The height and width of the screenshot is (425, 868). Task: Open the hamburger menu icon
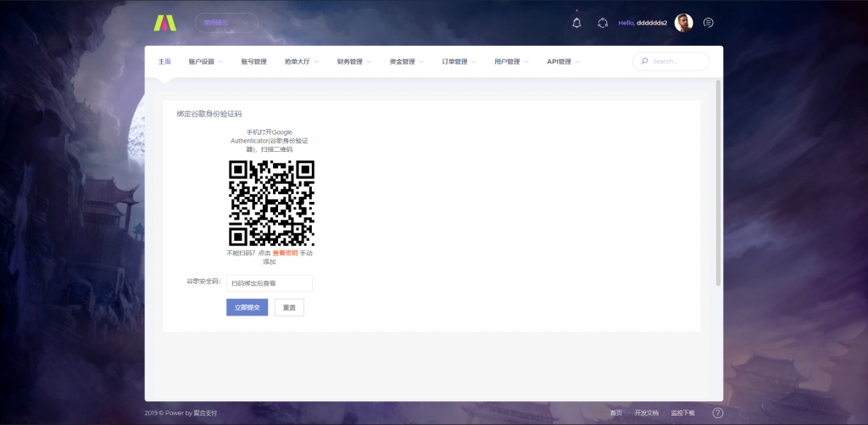pyautogui.click(x=708, y=23)
